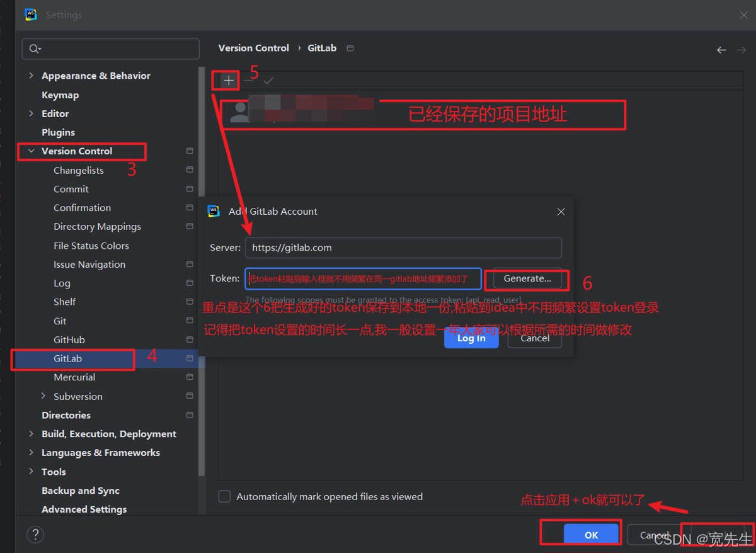Select the Mercurial settings item
The image size is (756, 553).
74,377
